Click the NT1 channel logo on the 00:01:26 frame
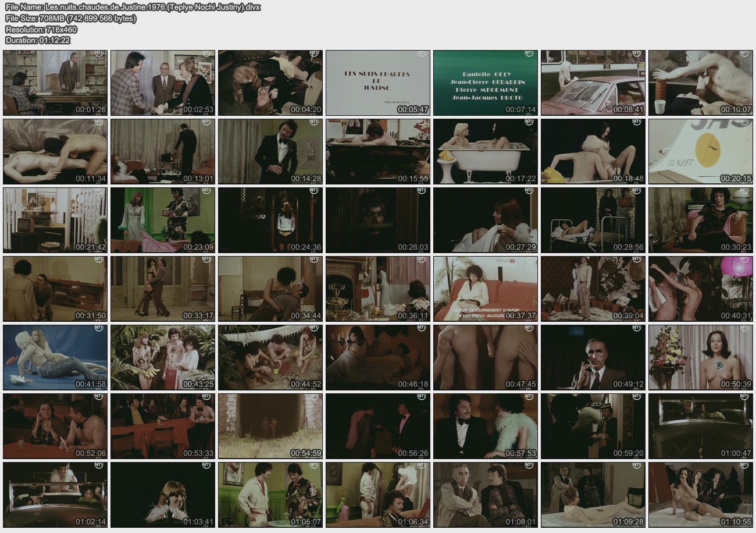Screen dimensions: 756x533 coord(99,54)
